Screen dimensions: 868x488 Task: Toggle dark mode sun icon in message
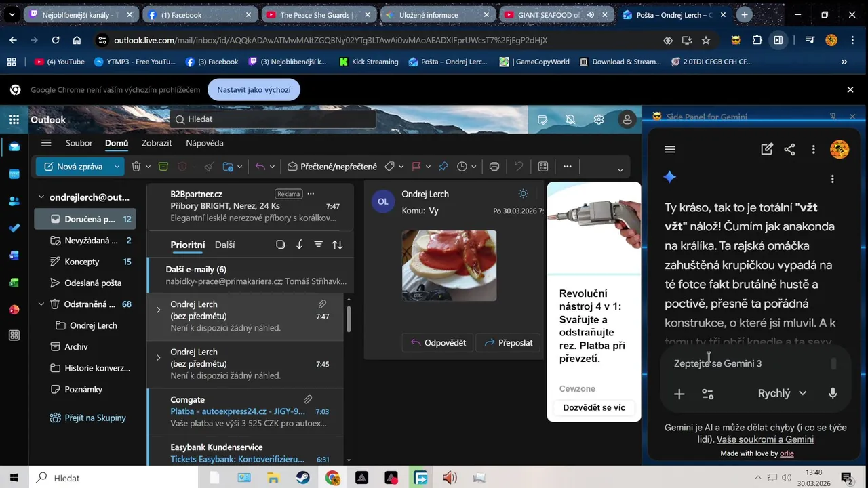[523, 194]
